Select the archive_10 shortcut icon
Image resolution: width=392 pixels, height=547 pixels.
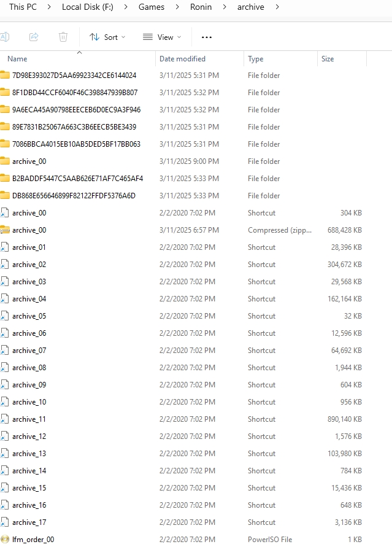coord(4,402)
